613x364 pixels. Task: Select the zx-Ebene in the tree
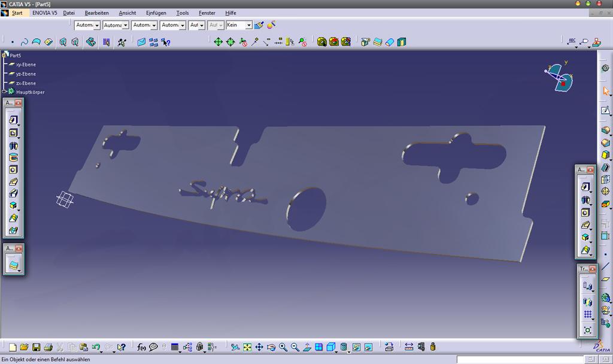pos(26,83)
